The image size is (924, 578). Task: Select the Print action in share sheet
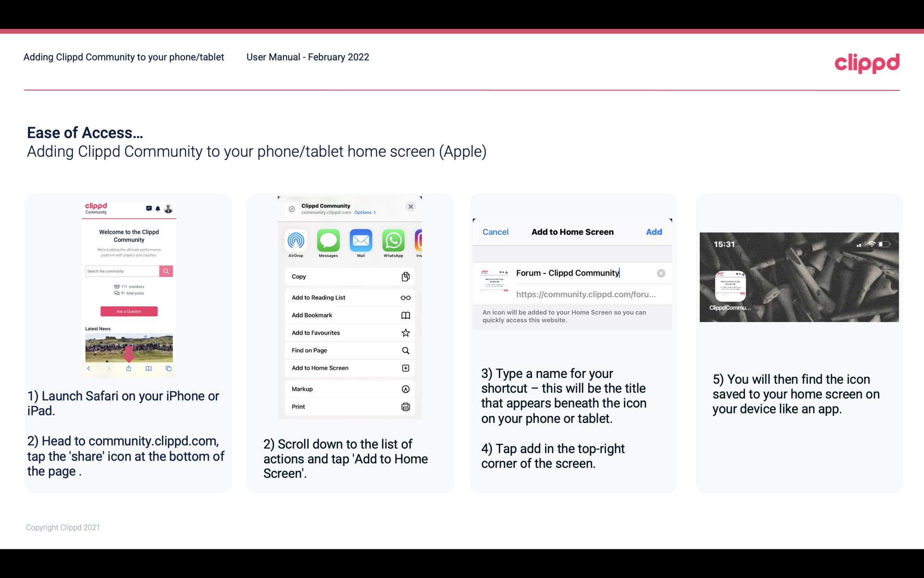[x=349, y=407]
